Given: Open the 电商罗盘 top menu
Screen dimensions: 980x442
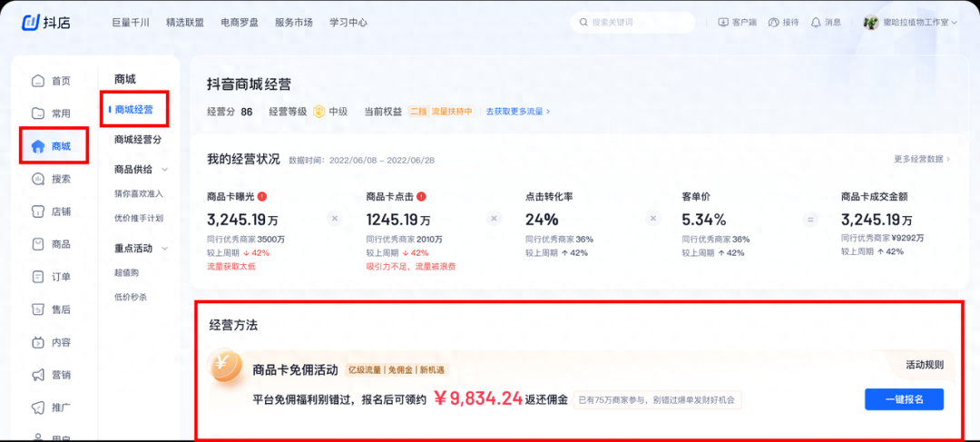Looking at the screenshot, I should [x=240, y=23].
